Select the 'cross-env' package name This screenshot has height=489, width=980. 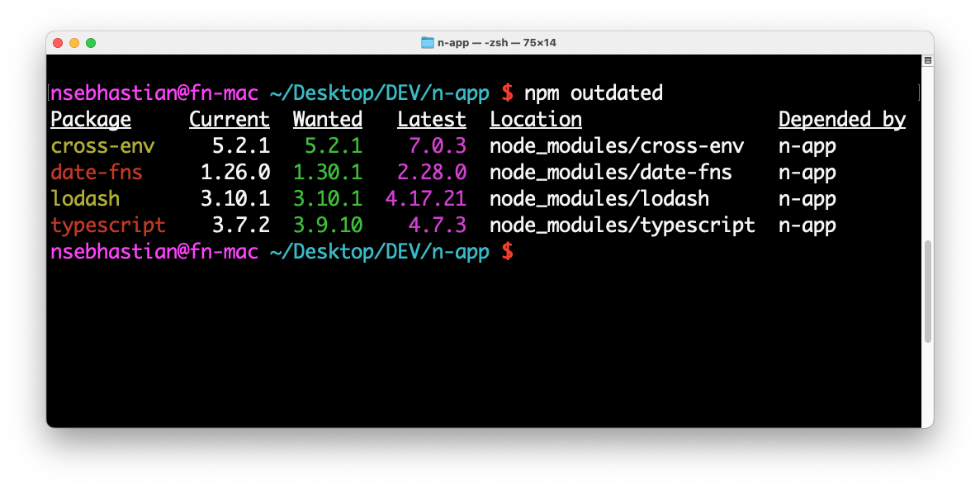[102, 146]
